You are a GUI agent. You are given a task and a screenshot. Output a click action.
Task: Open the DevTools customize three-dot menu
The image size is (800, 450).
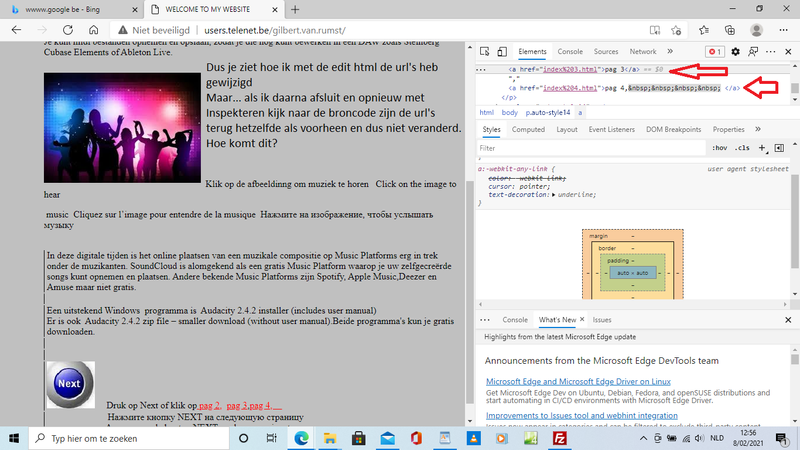[770, 52]
